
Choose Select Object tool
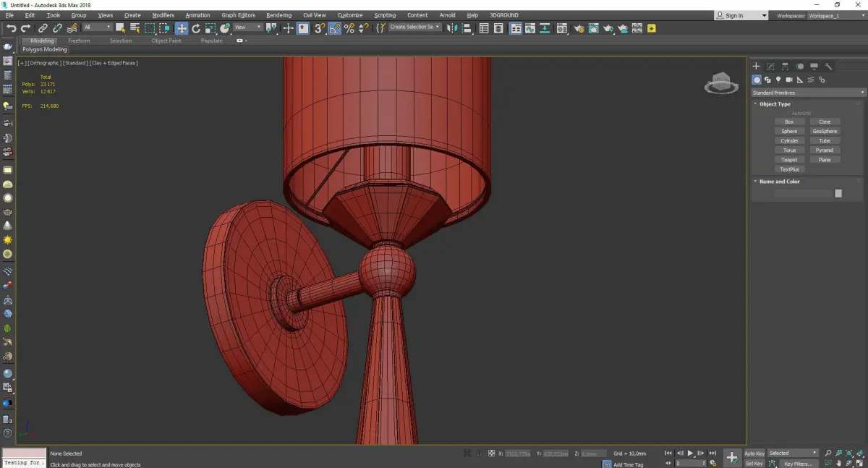coord(120,28)
